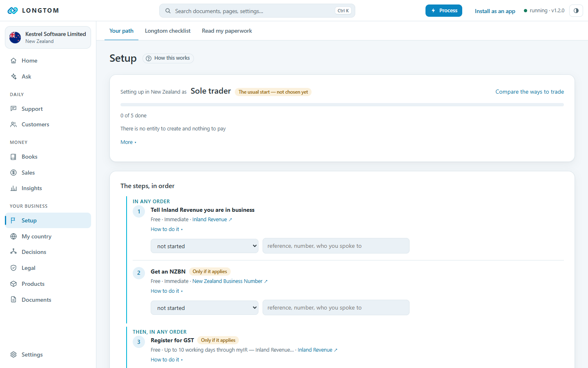Image resolution: width=588 pixels, height=368 pixels.
Task: Click reference field for Tell Inland Revenue step
Action: (x=336, y=246)
